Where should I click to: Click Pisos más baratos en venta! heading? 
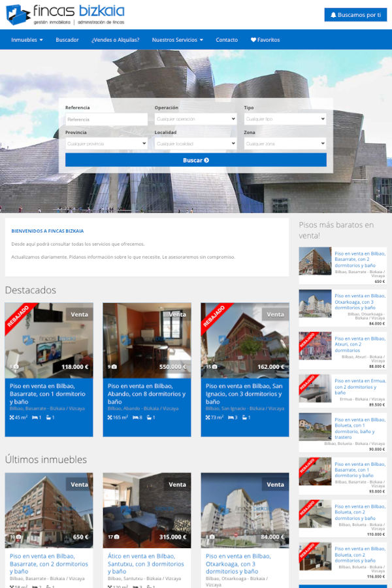click(x=336, y=230)
